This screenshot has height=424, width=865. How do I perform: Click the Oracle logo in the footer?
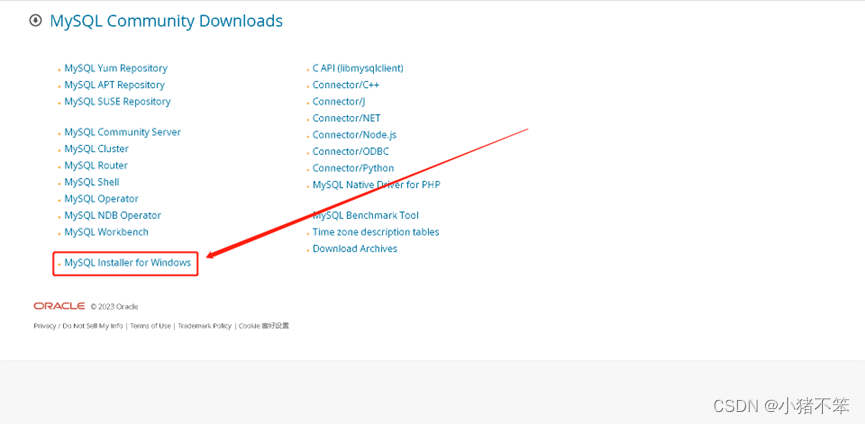pyautogui.click(x=59, y=306)
